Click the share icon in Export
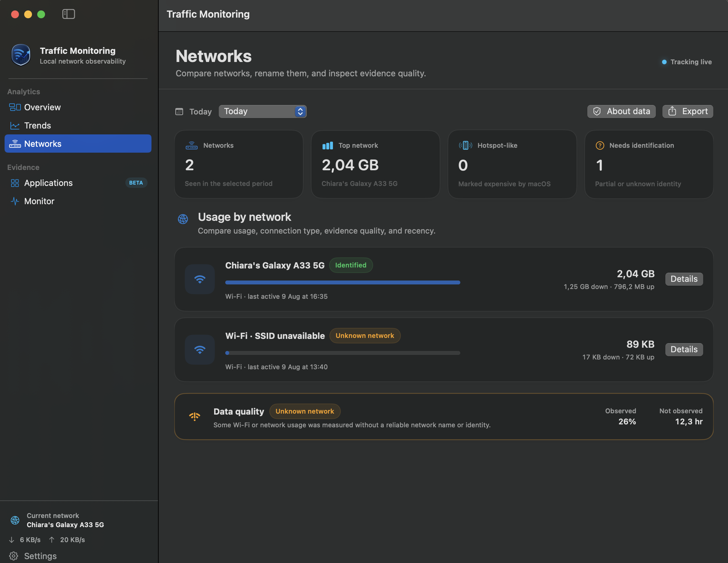Image resolution: width=728 pixels, height=563 pixels. (x=672, y=111)
